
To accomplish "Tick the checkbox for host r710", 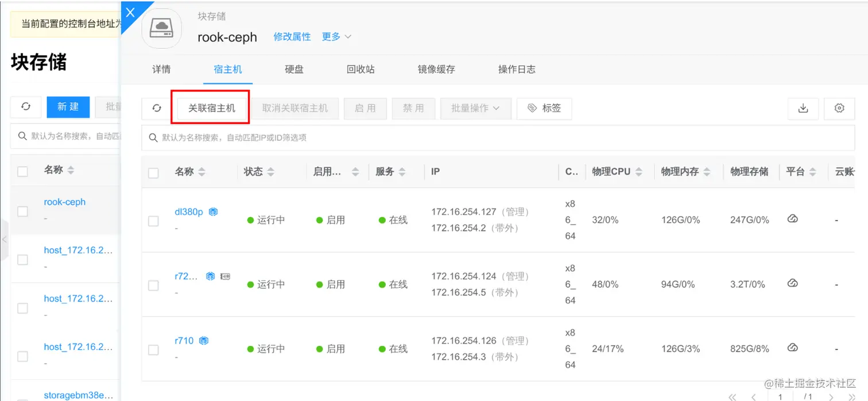I will tap(153, 349).
